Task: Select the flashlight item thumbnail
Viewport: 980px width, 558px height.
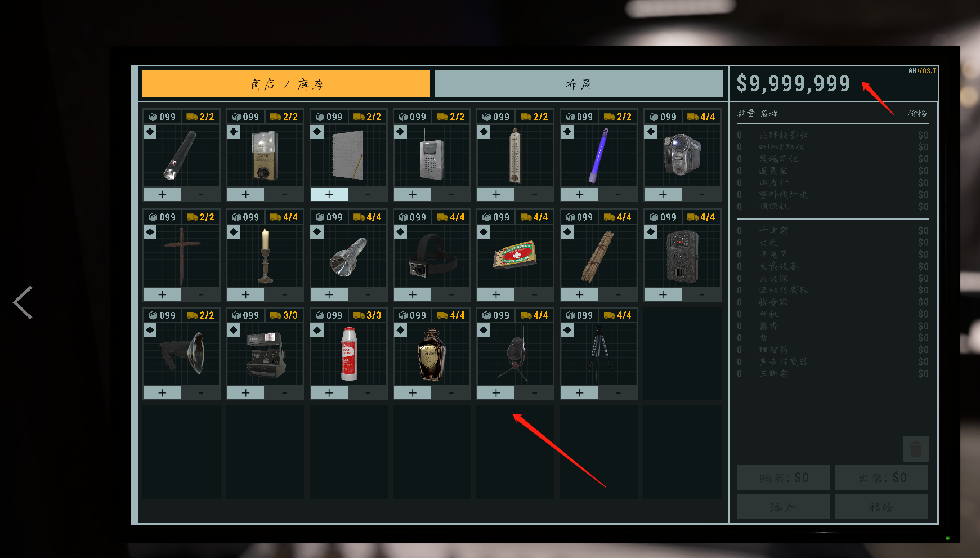Action: tap(181, 155)
